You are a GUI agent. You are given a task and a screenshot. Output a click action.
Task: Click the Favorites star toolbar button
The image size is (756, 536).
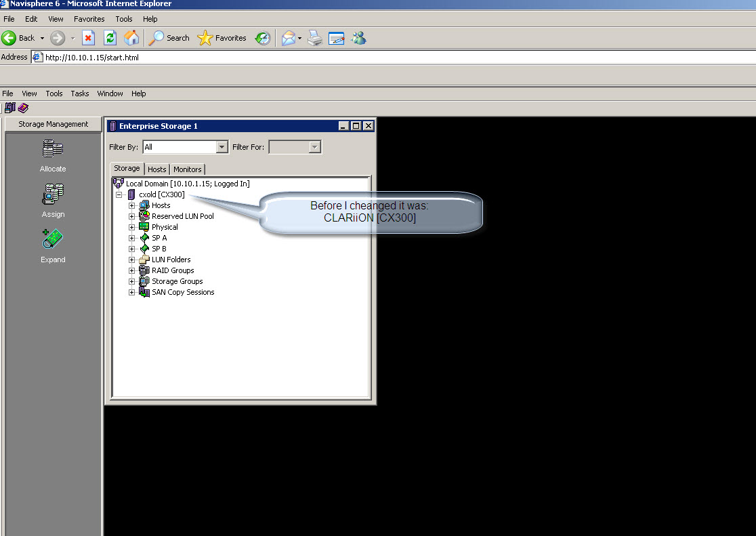[222, 38]
